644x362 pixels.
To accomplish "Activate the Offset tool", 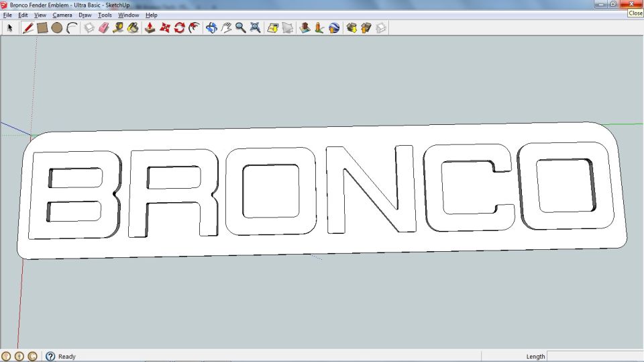I will point(195,28).
